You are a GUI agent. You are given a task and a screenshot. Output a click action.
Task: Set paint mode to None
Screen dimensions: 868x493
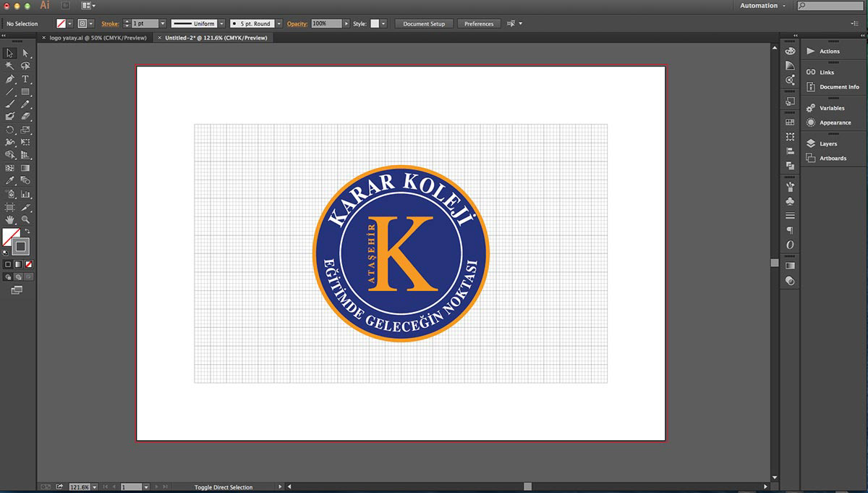click(x=28, y=265)
